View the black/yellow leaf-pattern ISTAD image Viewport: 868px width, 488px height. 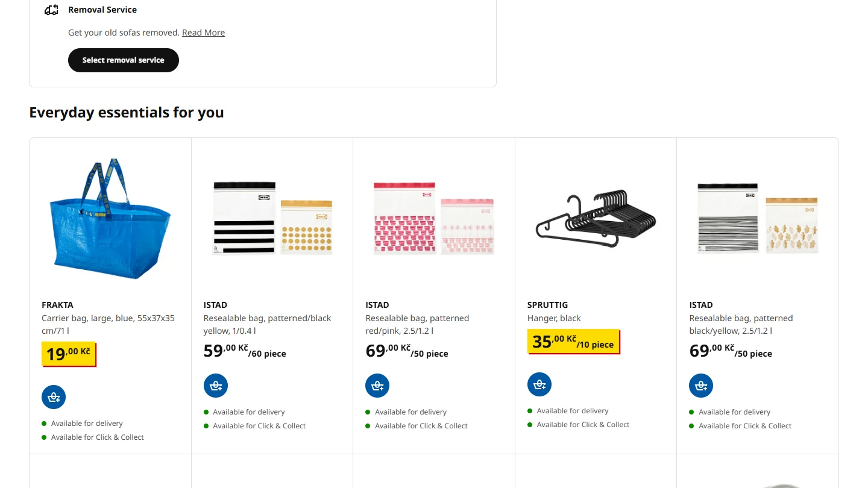pos(758,218)
